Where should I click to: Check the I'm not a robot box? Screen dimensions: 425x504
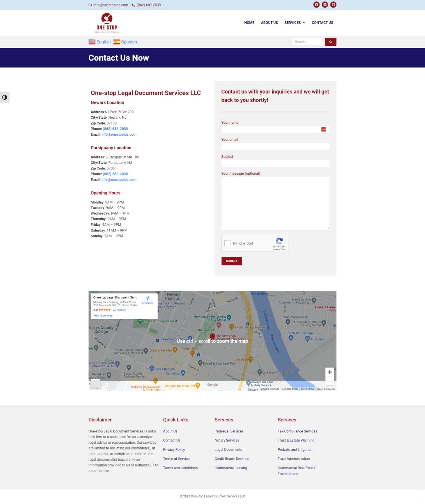pos(227,243)
